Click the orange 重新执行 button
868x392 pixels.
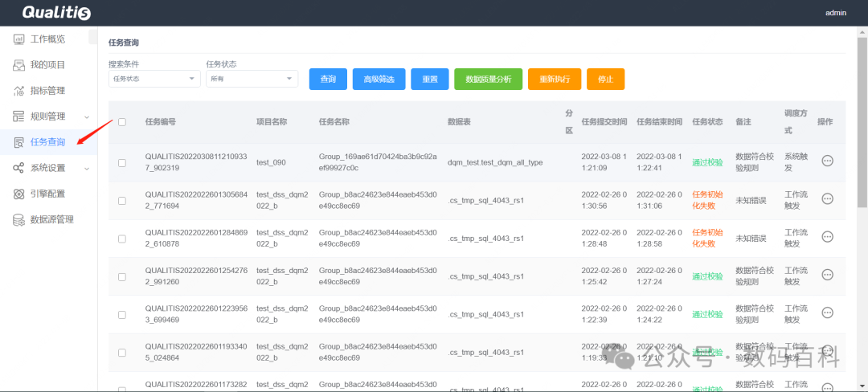tap(555, 79)
